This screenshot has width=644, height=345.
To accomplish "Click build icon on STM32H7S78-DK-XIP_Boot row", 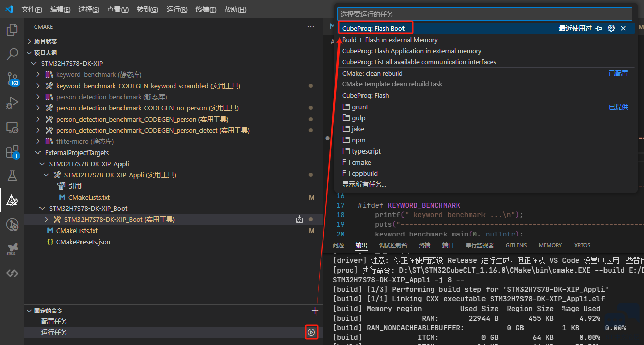I will (299, 219).
